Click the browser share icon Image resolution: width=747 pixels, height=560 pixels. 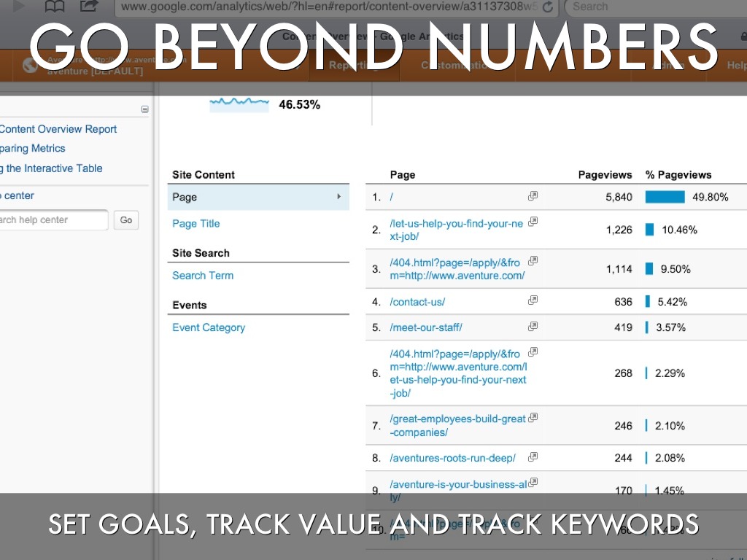pyautogui.click(x=89, y=7)
